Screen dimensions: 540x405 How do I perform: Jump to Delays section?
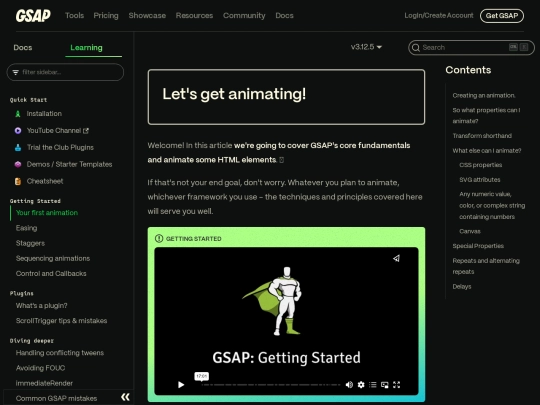[x=462, y=287]
